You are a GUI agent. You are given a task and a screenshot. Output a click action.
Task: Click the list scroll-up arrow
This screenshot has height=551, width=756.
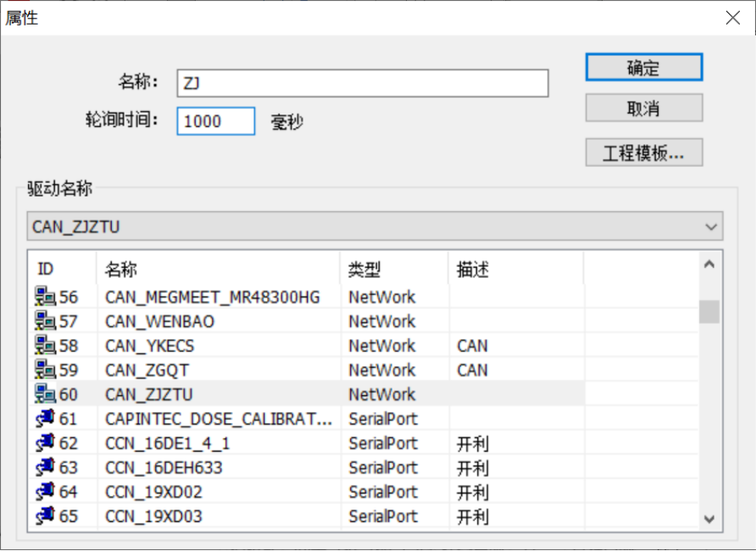[x=709, y=264]
